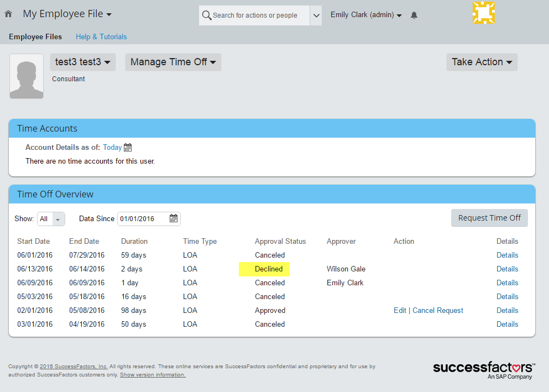Click the SuccessFactors logo in the footer
This screenshot has width=549, height=392.
pos(484,370)
